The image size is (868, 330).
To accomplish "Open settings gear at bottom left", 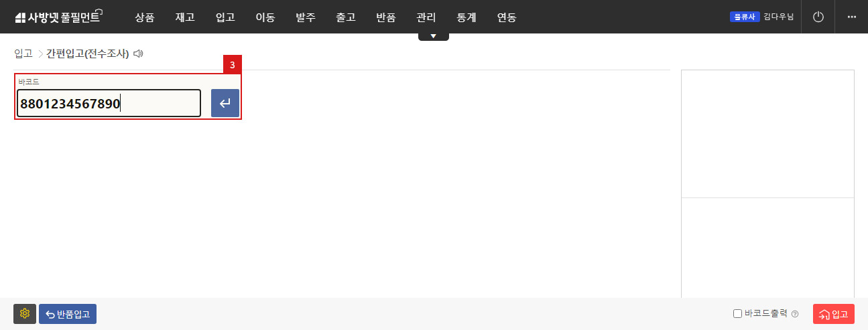I will pos(25,314).
